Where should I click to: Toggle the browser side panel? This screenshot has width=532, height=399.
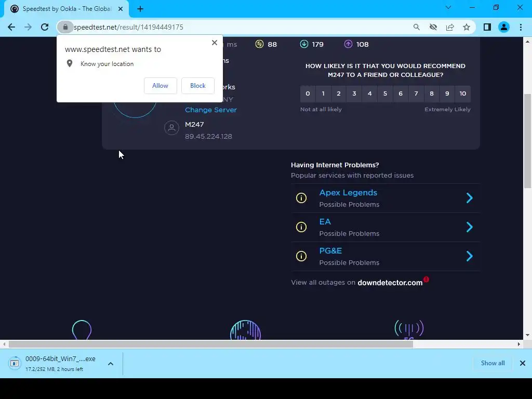click(x=487, y=27)
